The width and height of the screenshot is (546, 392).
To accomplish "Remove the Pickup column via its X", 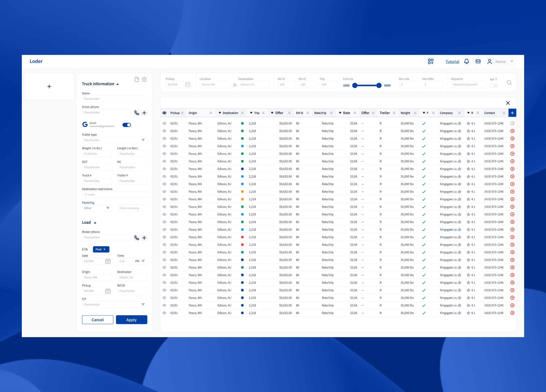I will pyautogui.click(x=182, y=113).
